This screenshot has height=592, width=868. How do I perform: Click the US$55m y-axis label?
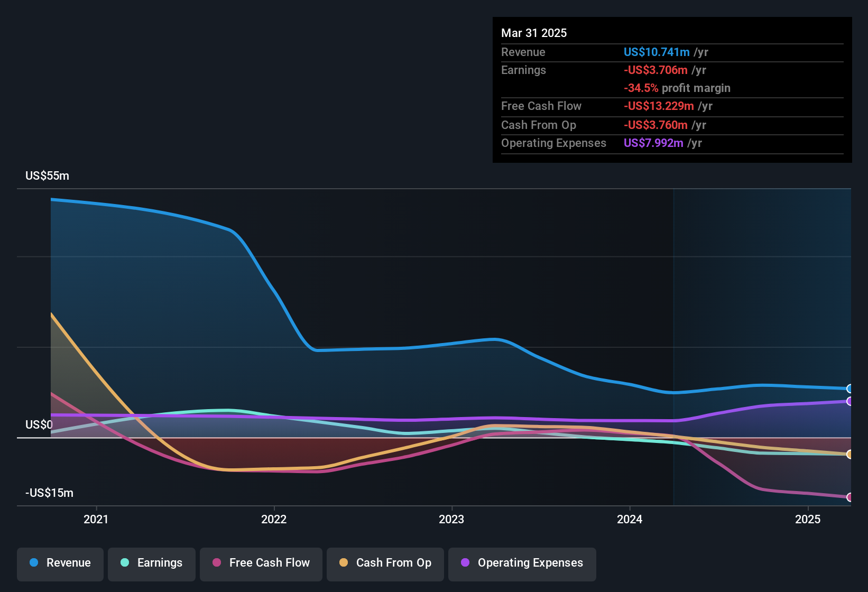tap(47, 176)
